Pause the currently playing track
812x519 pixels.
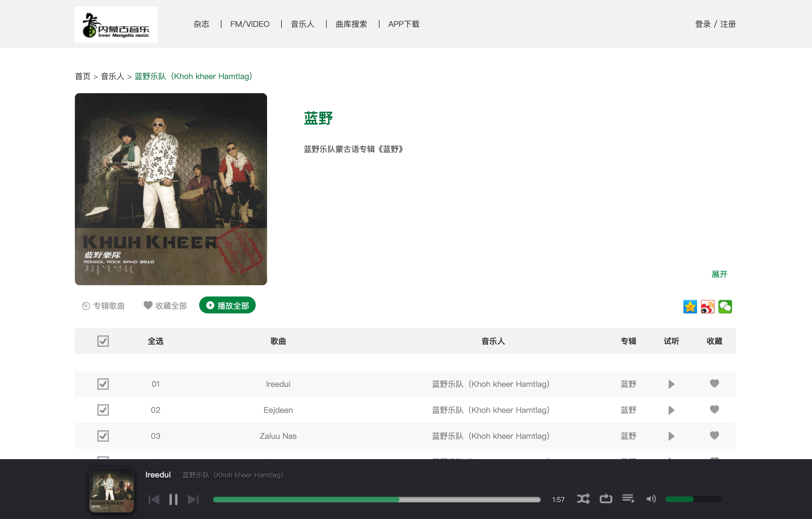click(x=173, y=499)
